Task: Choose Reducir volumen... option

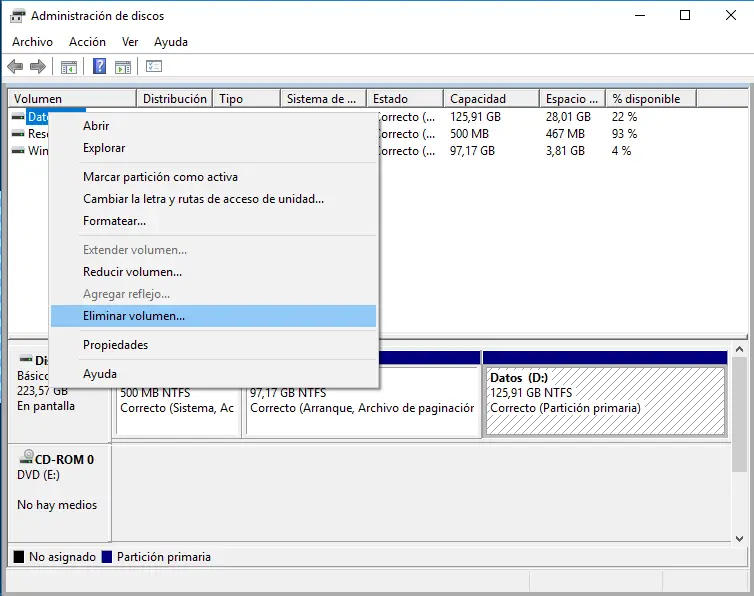Action: [x=213, y=272]
